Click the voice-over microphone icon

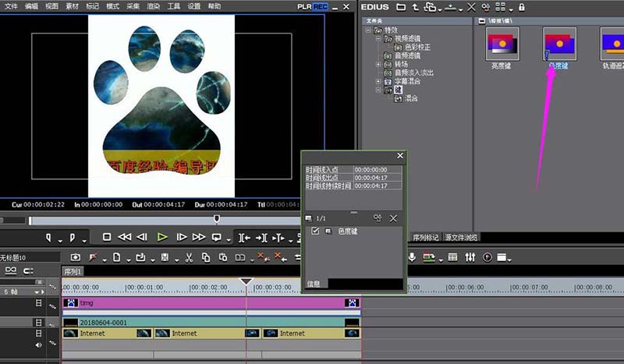(412, 257)
